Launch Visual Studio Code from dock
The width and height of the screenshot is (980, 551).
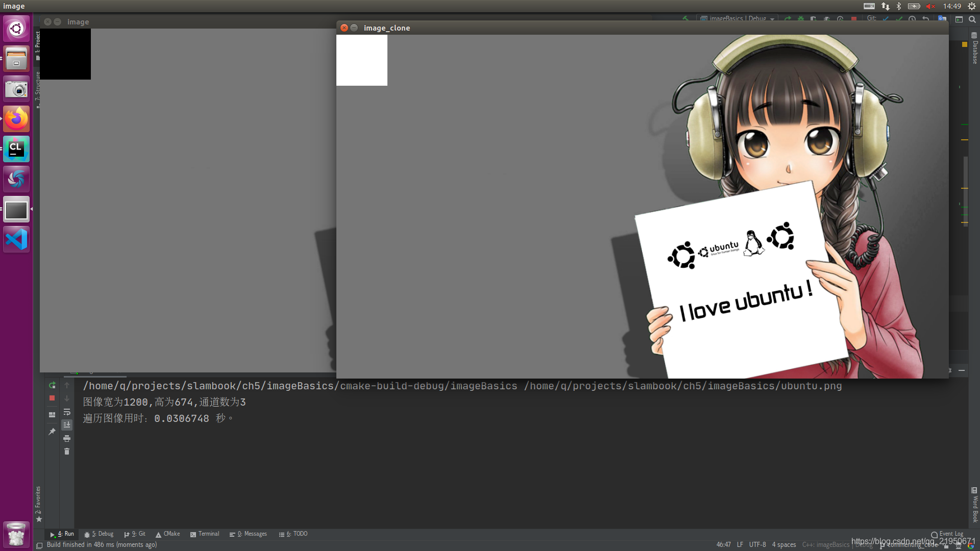coord(16,239)
